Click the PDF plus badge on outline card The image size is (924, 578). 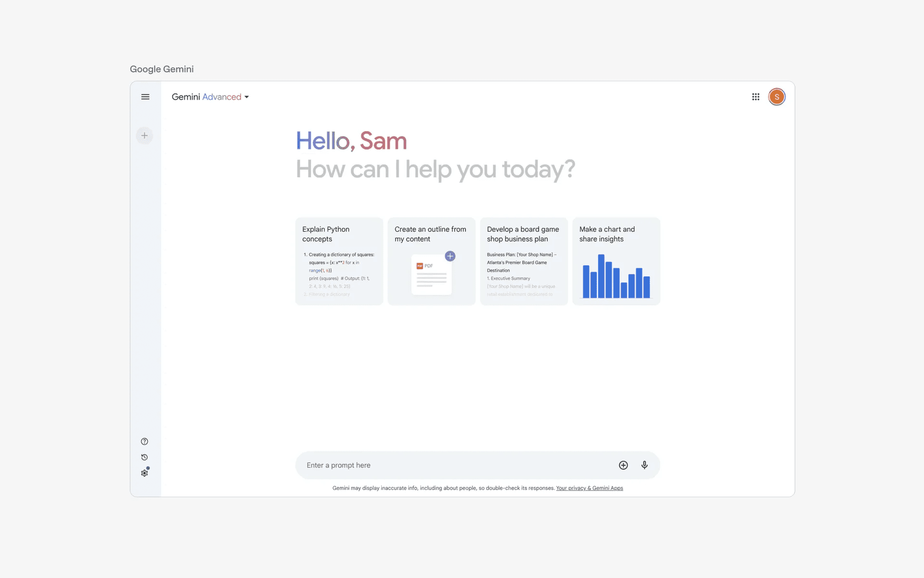click(x=450, y=256)
